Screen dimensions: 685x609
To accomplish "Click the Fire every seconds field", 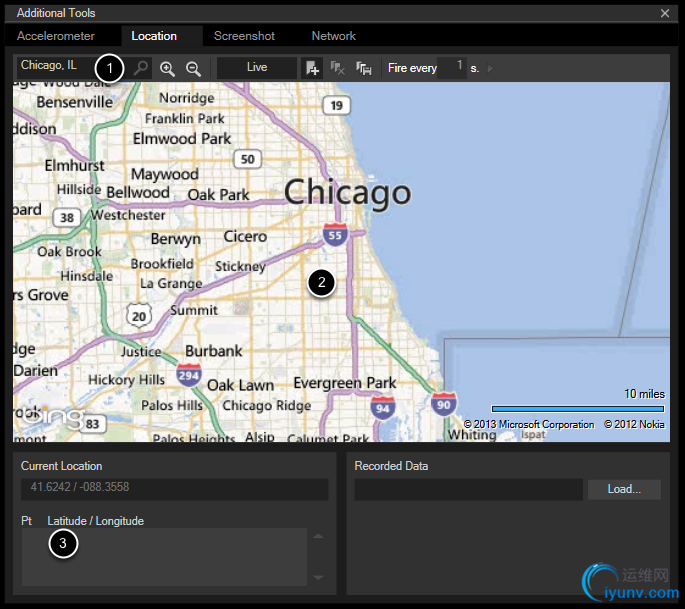I will 453,67.
